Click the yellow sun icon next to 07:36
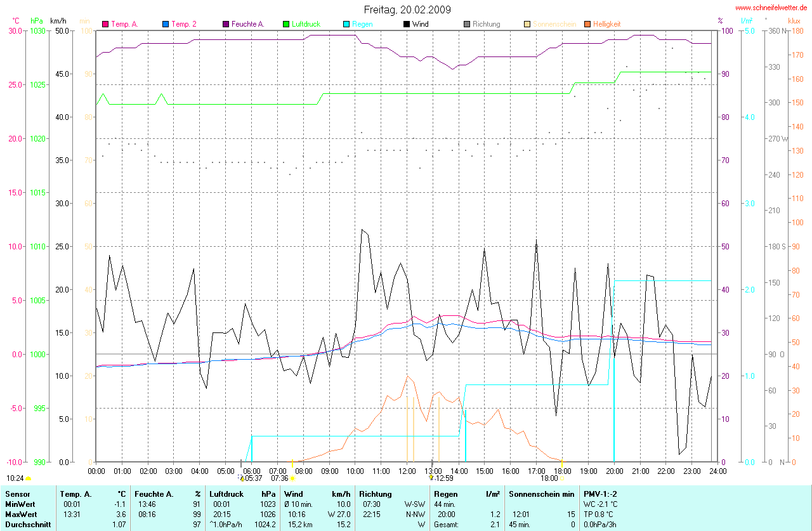The width and height of the screenshot is (812, 531). click(x=292, y=478)
